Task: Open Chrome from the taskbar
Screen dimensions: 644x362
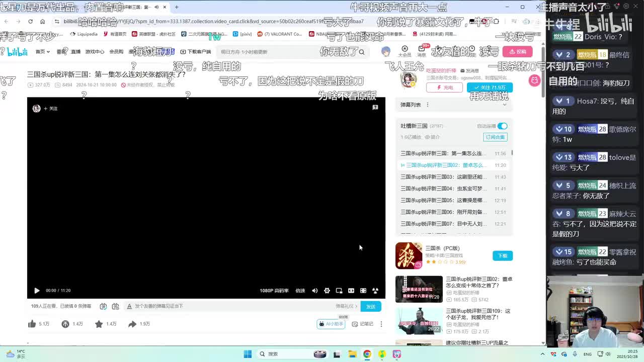Action: tap(367, 354)
